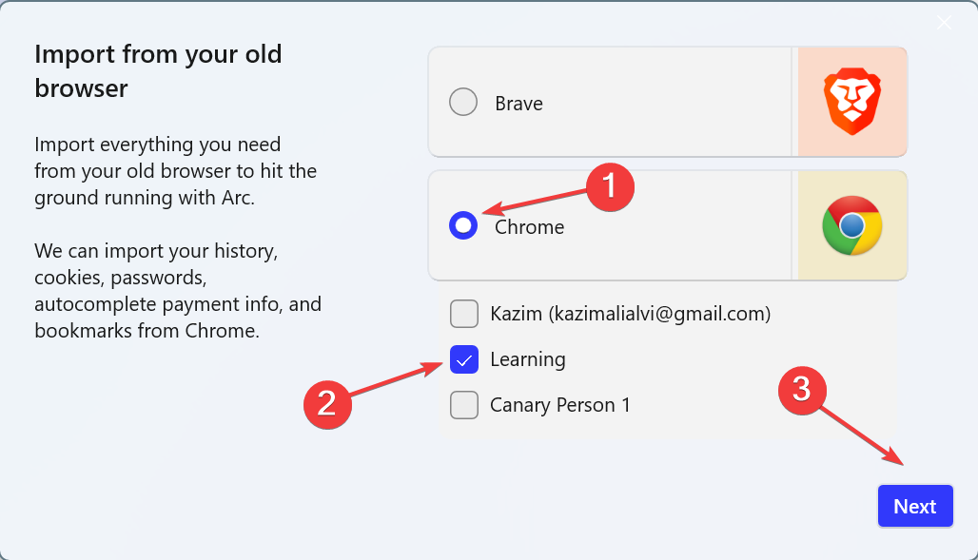
Task: Click the Next button
Action: click(x=915, y=507)
